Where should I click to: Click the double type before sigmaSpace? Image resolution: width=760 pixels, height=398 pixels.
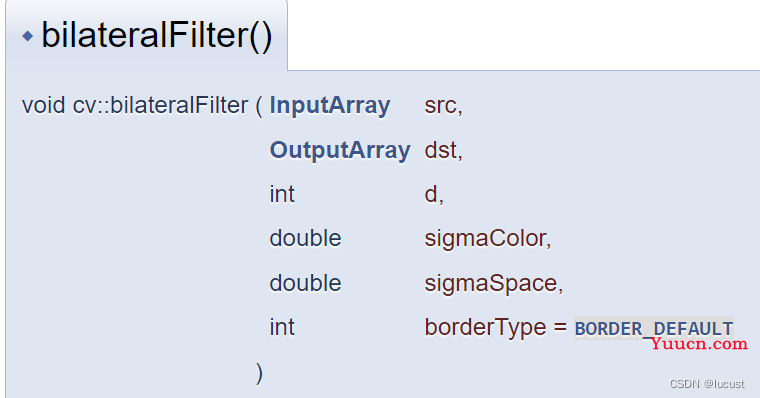tap(305, 283)
